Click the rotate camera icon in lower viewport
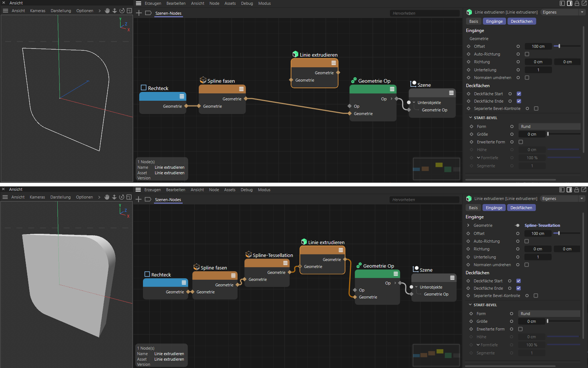 [x=122, y=197]
